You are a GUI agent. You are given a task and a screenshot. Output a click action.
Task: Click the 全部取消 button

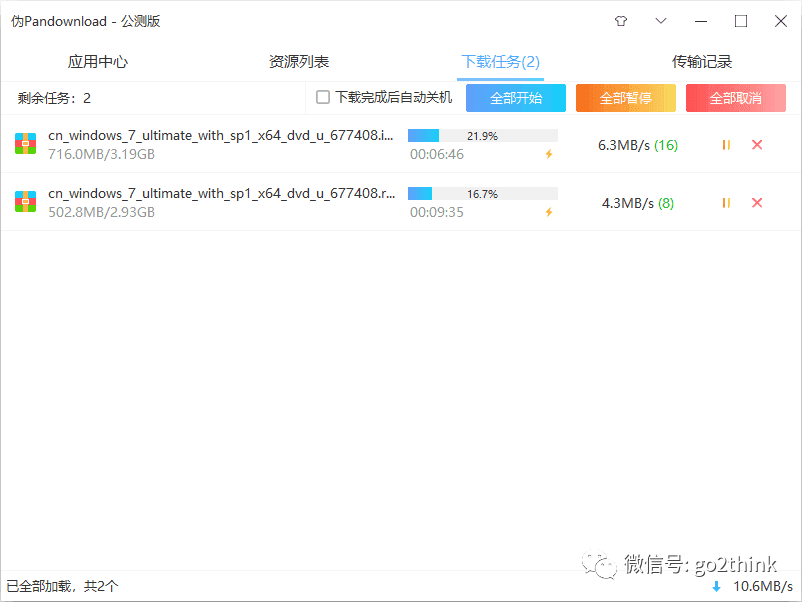tap(735, 97)
